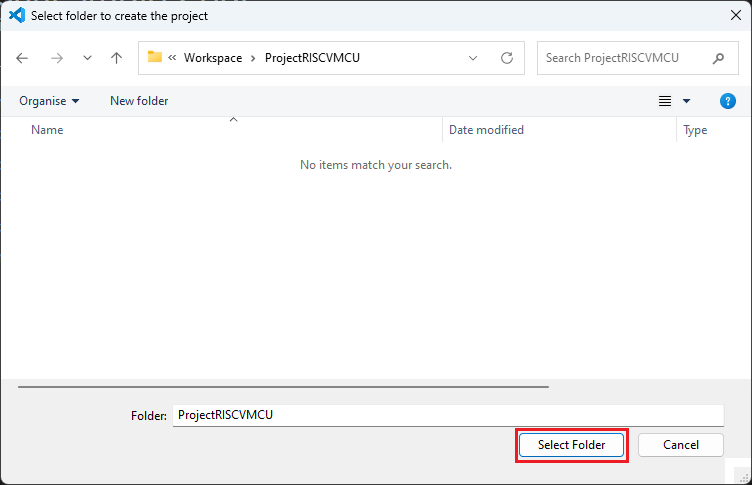
Task: Open the address bar history dropdown
Action: coord(473,58)
